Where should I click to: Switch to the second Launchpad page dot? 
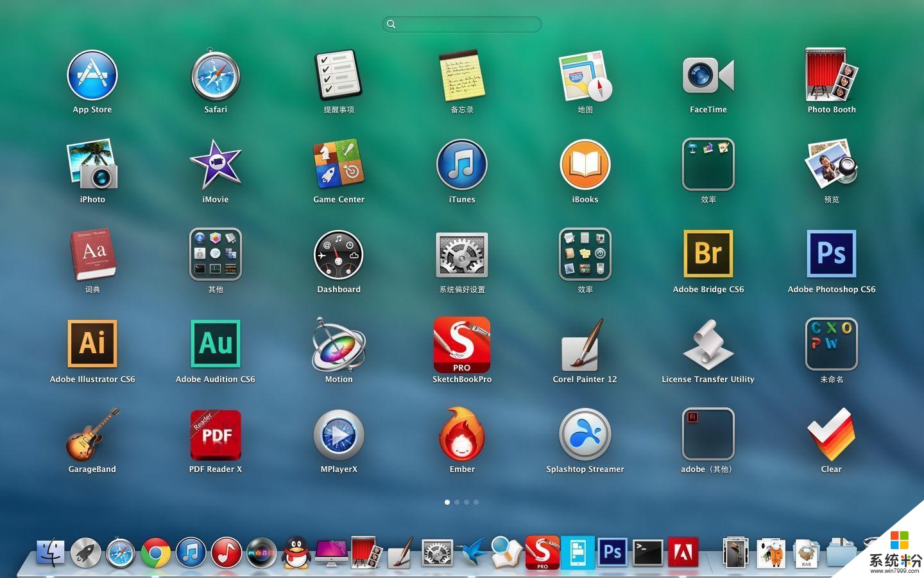click(457, 502)
